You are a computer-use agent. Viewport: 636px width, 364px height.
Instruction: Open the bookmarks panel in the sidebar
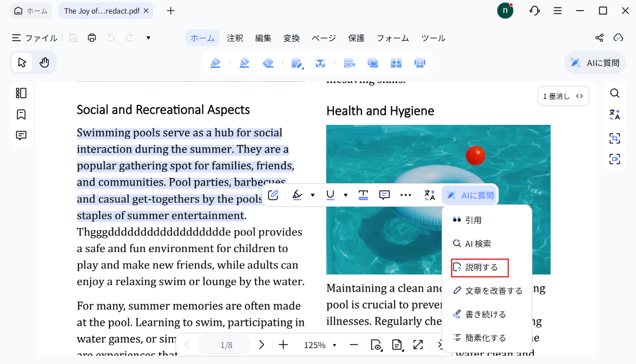tap(21, 114)
